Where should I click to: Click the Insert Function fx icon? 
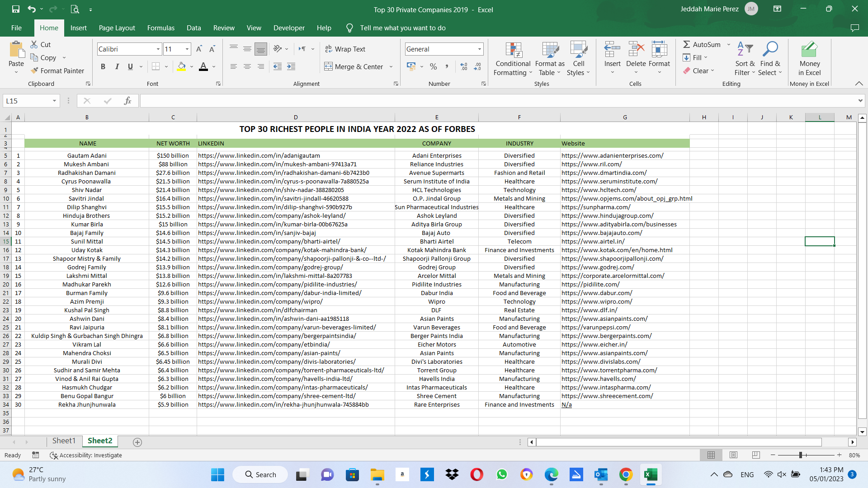127,101
